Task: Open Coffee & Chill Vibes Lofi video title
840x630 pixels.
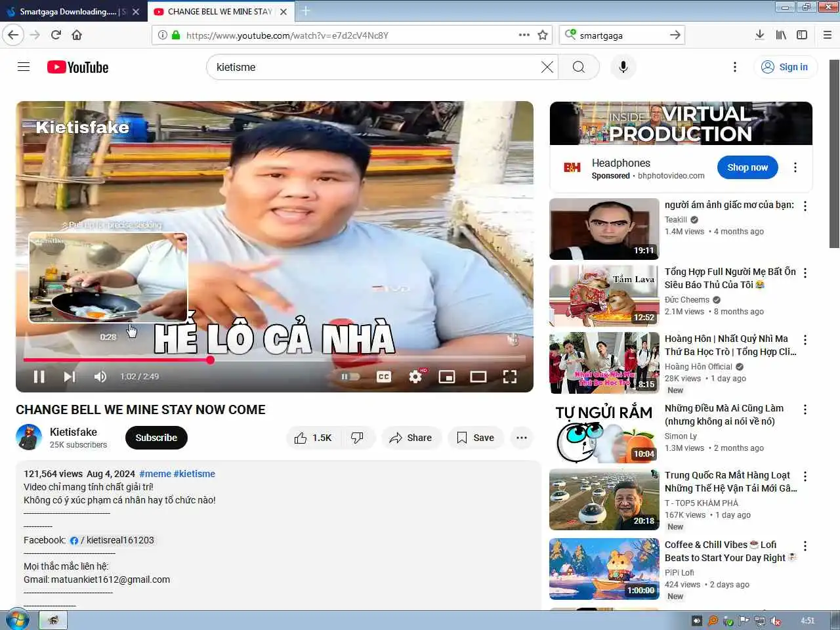Action: coord(730,551)
